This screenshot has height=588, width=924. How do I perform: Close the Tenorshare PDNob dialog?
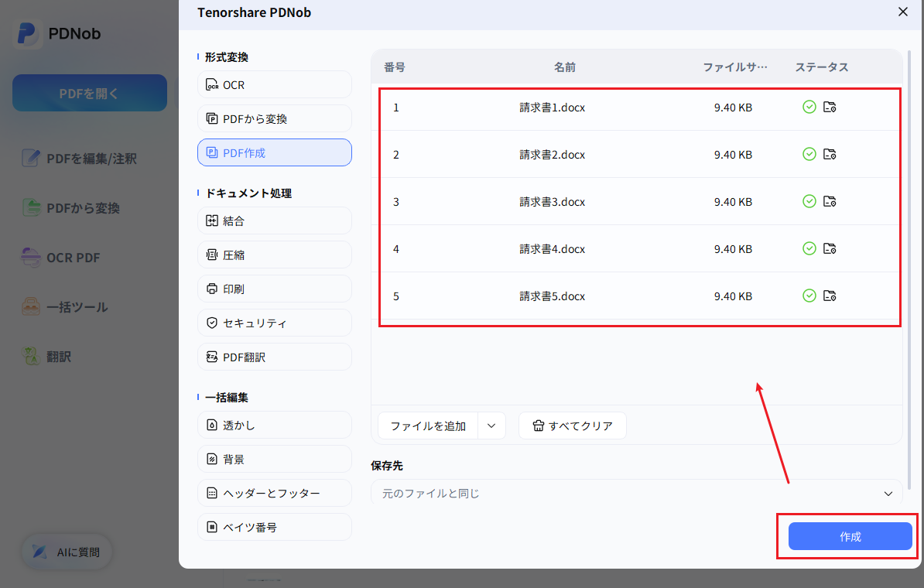902,12
